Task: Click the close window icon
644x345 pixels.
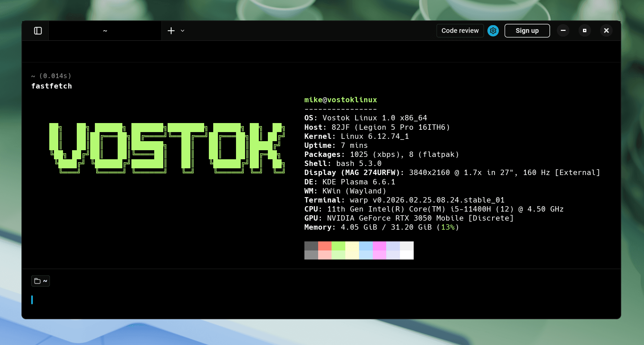Action: 606,31
